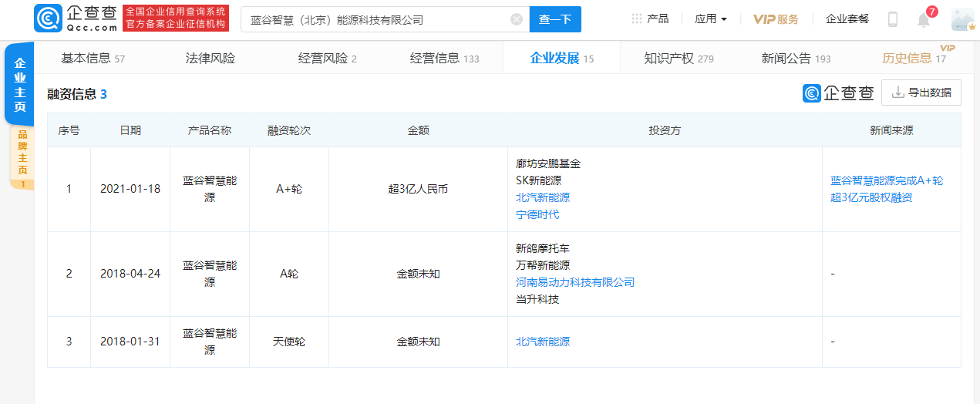Open 北汽新能源 investor link in A+轮 row
Viewport: 980px width, 404px height.
point(543,197)
